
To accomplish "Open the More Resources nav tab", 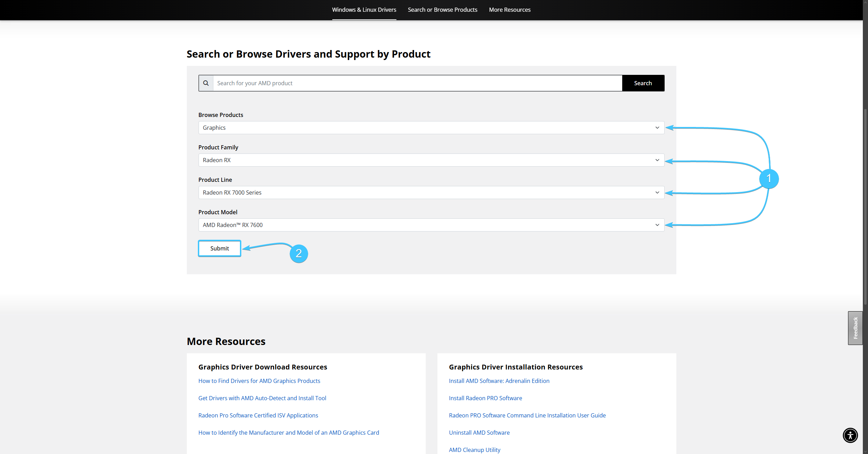I will pyautogui.click(x=509, y=10).
